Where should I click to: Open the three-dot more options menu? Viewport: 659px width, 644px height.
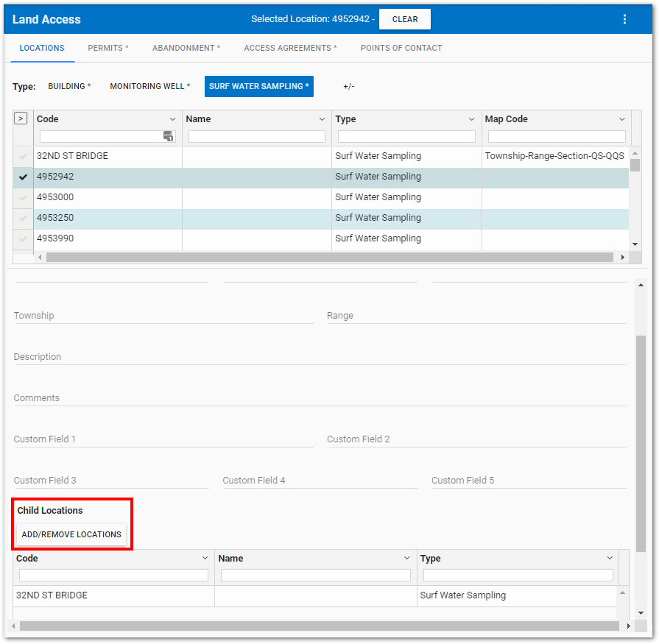(624, 19)
